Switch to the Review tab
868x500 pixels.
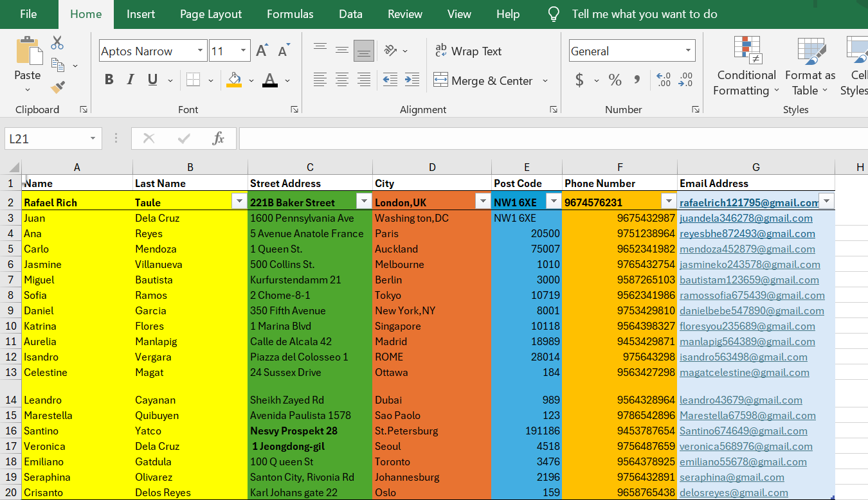click(x=405, y=14)
